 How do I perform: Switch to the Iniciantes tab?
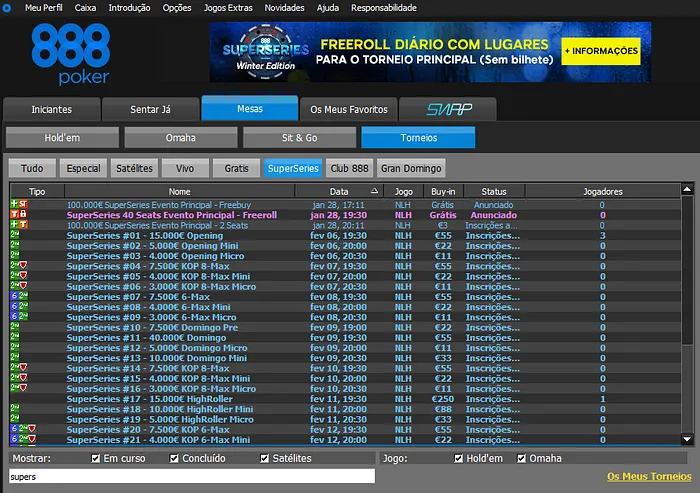point(51,109)
